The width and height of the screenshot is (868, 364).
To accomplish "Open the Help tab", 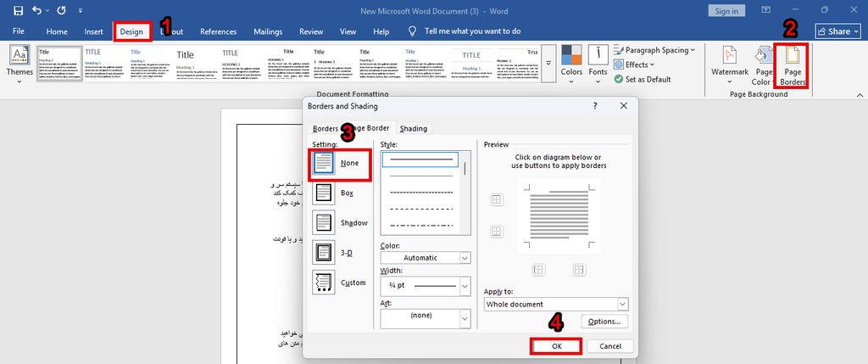I will [381, 31].
